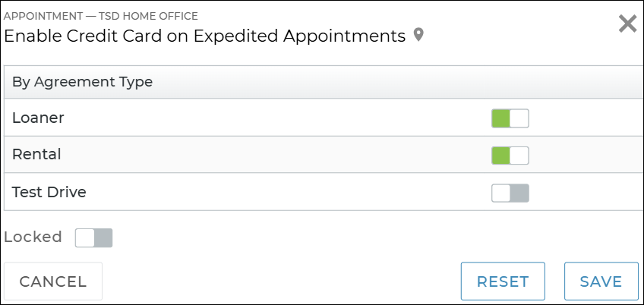The image size is (644, 305).
Task: Switch on the Locked toggle
Action: point(93,237)
